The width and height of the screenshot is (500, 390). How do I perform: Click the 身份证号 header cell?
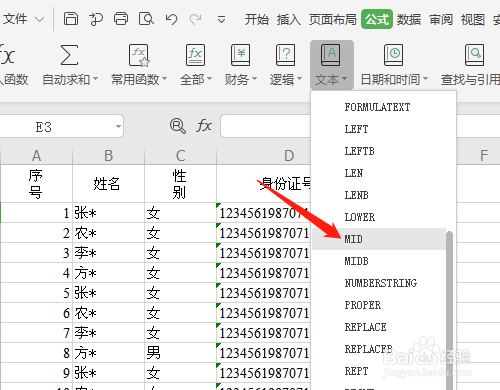click(x=263, y=183)
